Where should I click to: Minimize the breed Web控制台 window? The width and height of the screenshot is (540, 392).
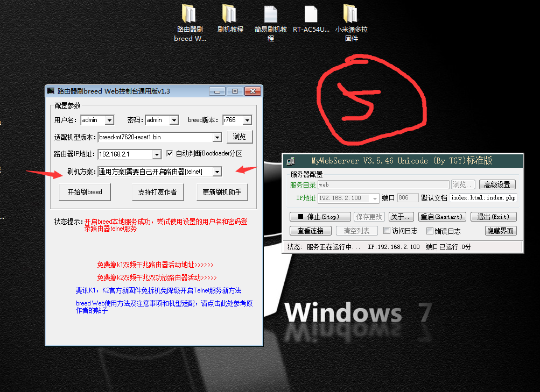point(218,91)
